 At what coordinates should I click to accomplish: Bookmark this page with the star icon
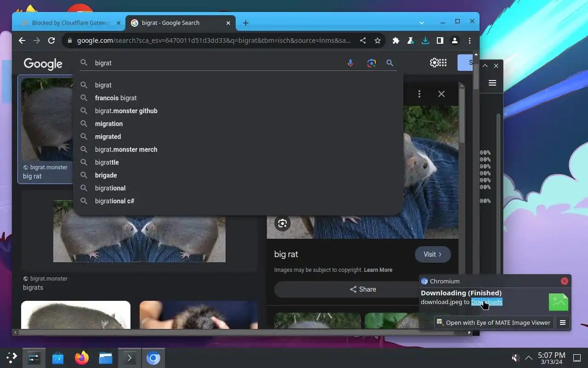point(378,40)
